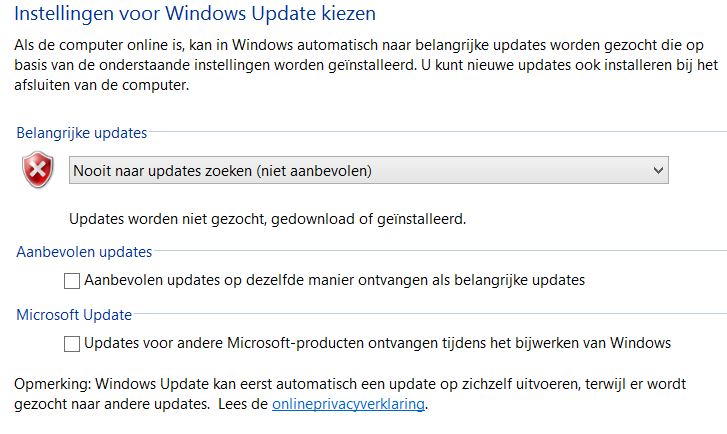
Task: Click '(niet aanbevolen)' inside the selected dropdown value
Action: pyautogui.click(x=314, y=171)
